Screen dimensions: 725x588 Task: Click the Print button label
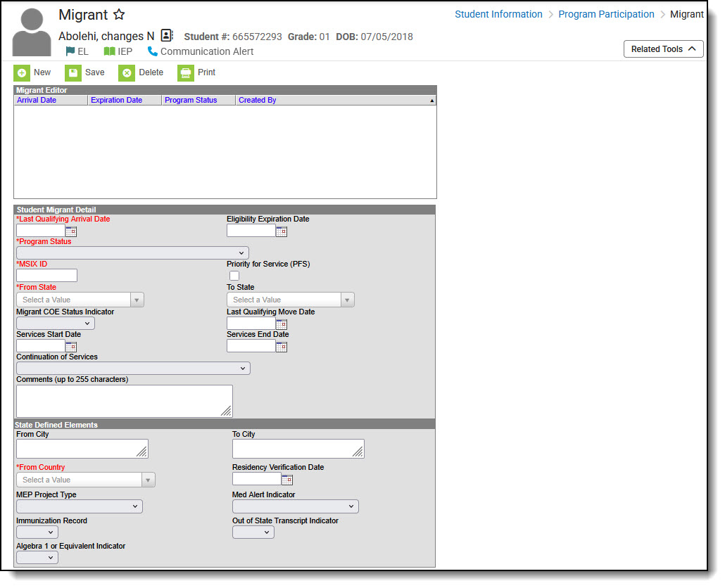click(207, 72)
